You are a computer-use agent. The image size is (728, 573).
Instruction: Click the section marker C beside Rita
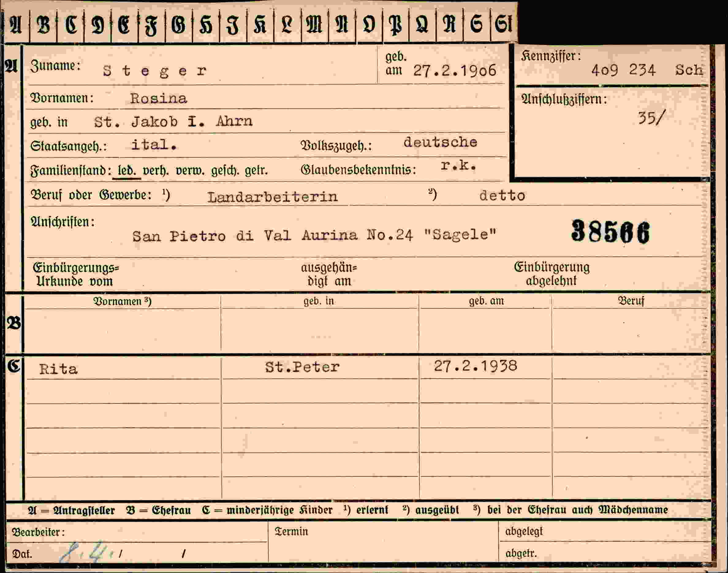tap(14, 366)
